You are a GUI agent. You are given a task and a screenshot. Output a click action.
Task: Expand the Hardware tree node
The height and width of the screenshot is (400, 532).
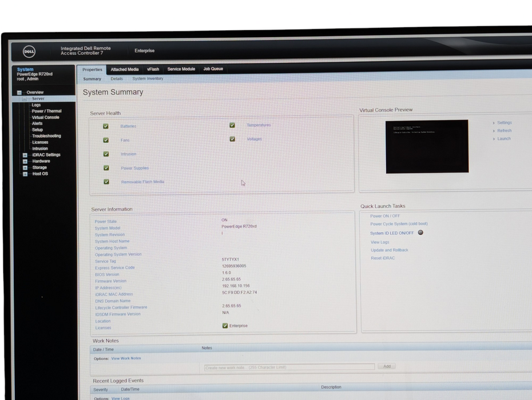tap(25, 161)
